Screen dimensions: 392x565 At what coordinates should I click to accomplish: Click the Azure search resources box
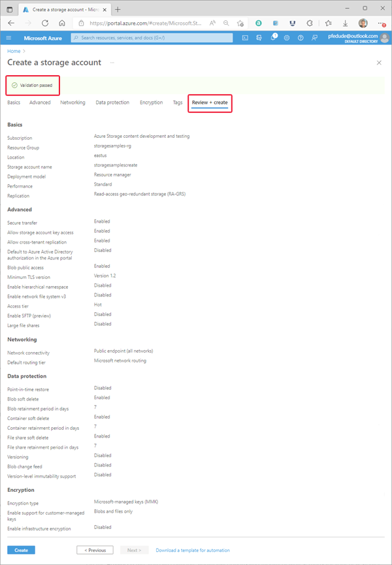tap(152, 37)
